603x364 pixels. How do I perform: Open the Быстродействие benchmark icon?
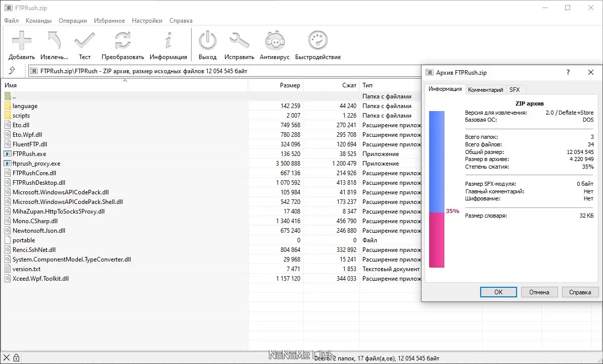point(317,40)
